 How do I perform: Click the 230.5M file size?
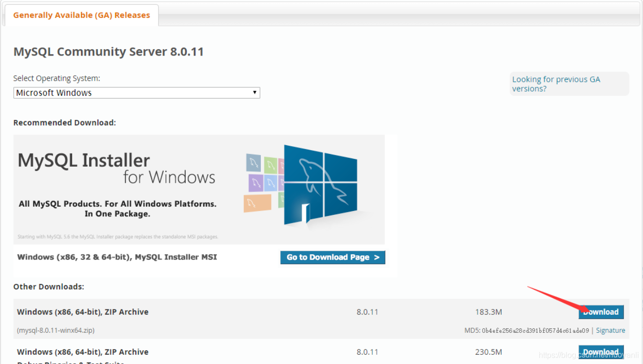coord(488,352)
